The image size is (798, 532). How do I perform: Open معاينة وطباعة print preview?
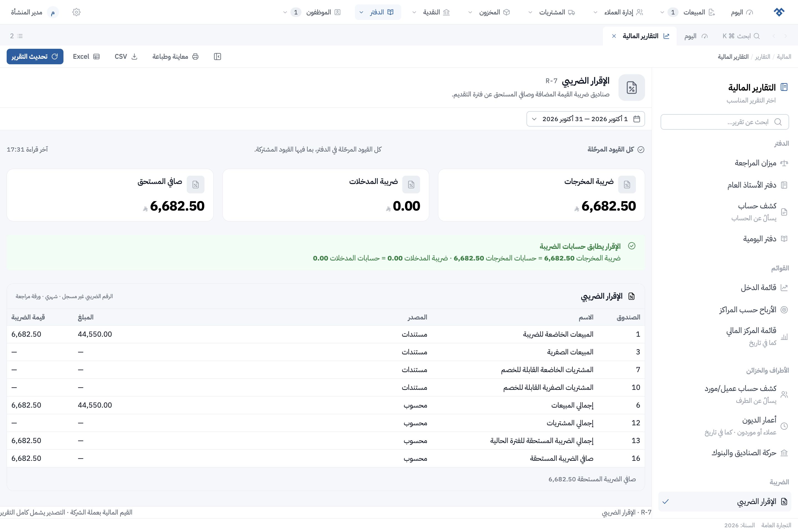pos(175,57)
